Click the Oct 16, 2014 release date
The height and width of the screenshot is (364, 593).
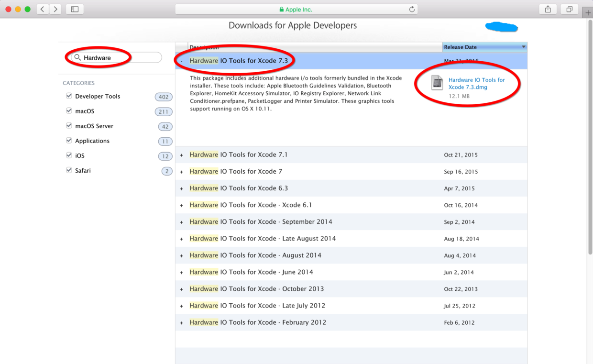click(461, 205)
